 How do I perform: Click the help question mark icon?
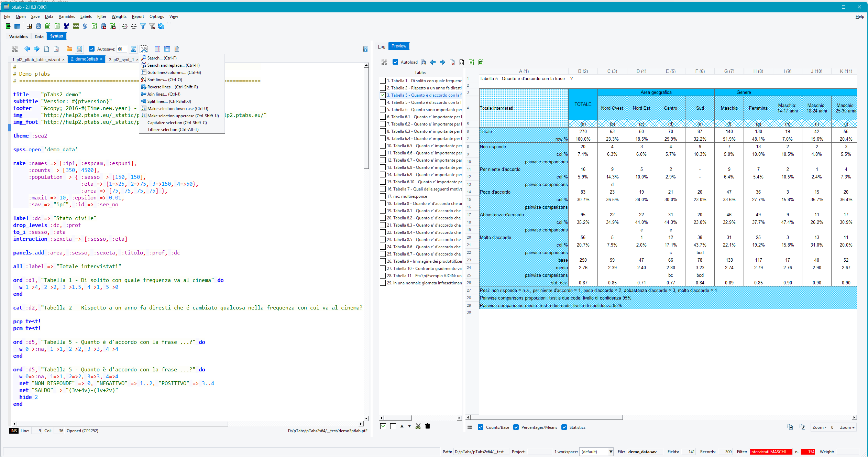(365, 49)
